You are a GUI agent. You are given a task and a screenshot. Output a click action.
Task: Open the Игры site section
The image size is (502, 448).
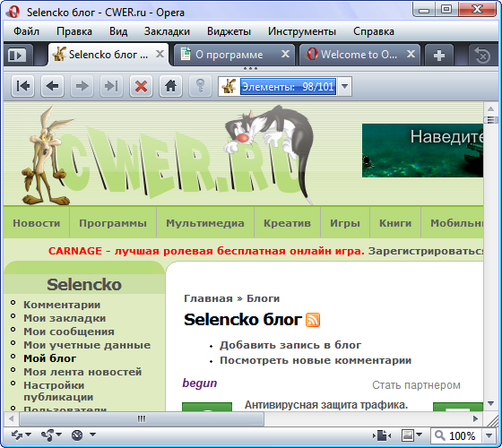coord(345,223)
